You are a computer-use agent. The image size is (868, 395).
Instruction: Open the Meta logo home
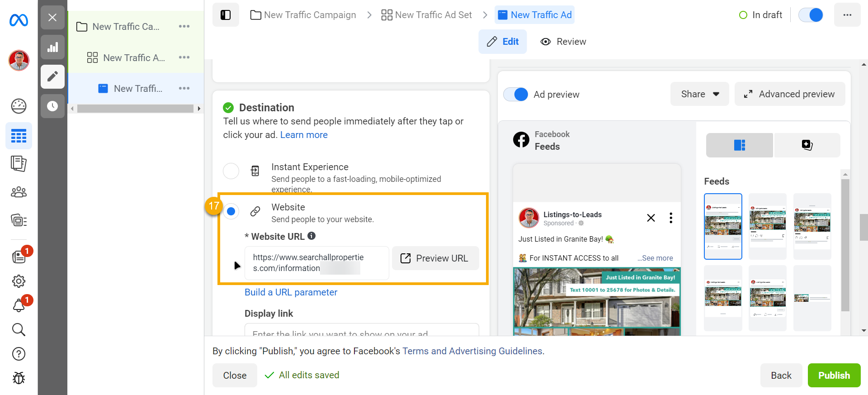(19, 20)
